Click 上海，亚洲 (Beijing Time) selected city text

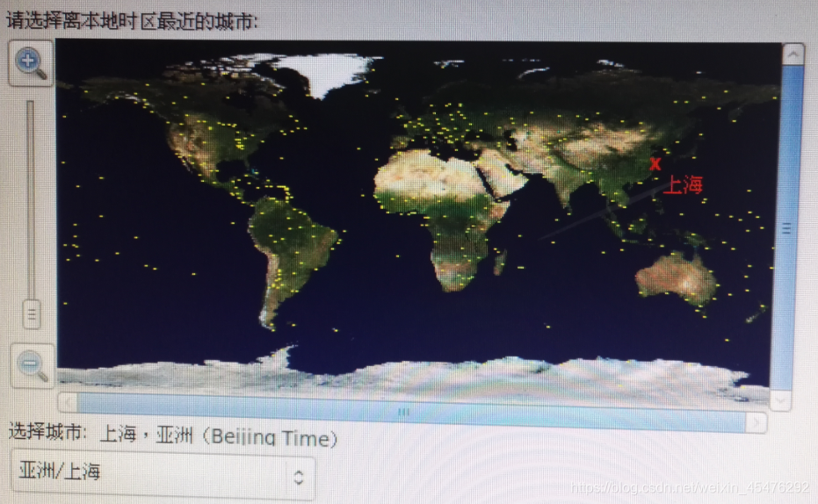click(x=218, y=436)
